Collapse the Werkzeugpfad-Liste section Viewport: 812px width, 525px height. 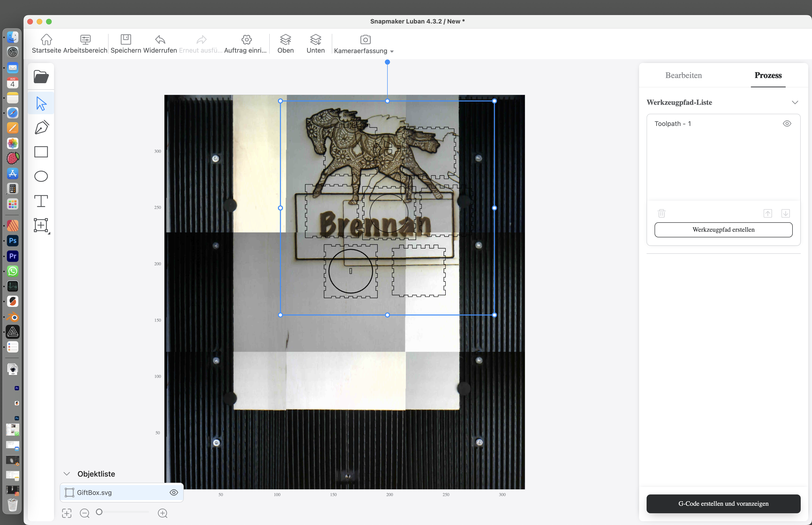(795, 102)
